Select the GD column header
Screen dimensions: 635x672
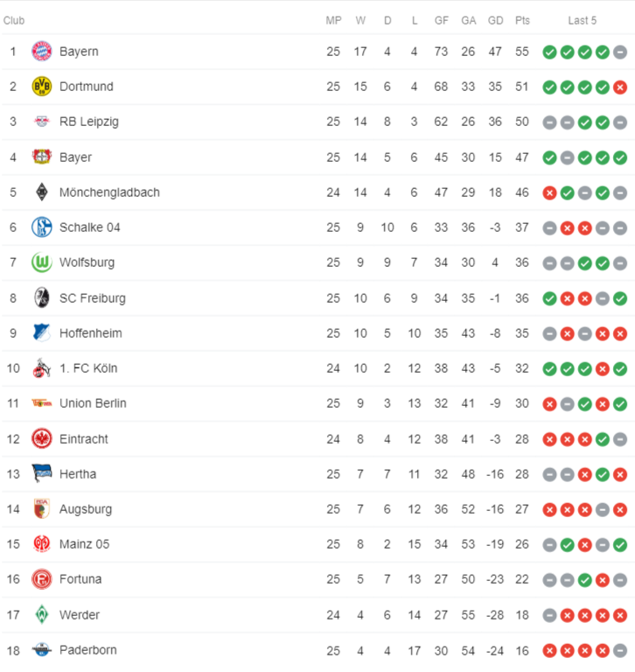click(x=495, y=21)
